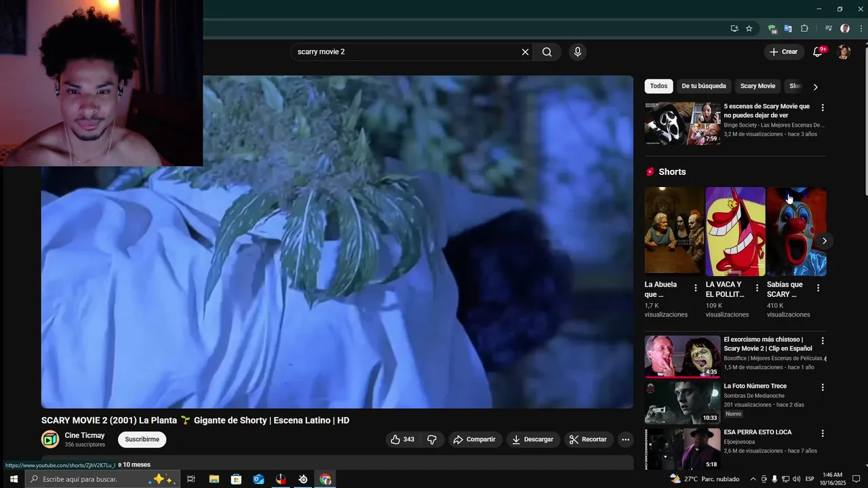Open more actions next to Recortar
This screenshot has height=488, width=868.
click(625, 439)
